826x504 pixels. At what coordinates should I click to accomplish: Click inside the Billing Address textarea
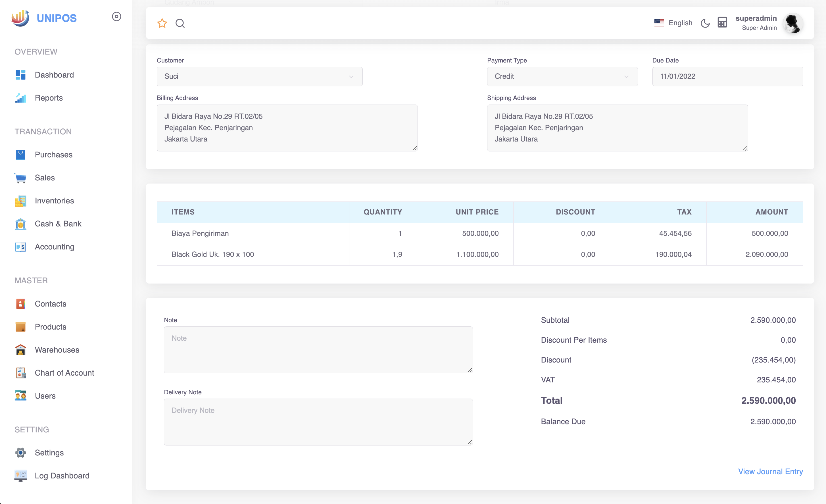tap(287, 128)
